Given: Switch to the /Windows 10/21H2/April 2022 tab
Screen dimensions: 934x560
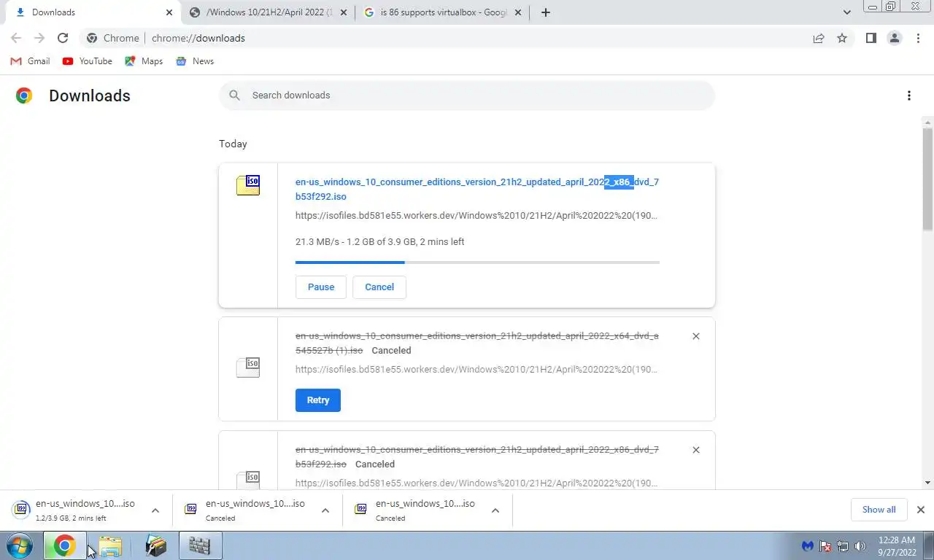Looking at the screenshot, I should click(266, 12).
